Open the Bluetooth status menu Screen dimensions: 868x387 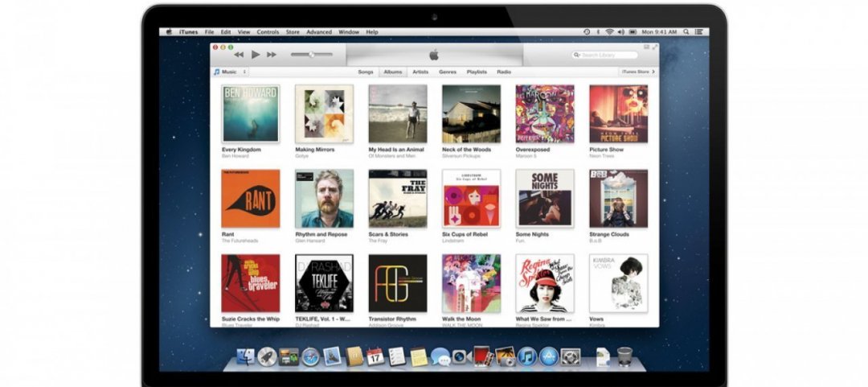pyautogui.click(x=598, y=32)
